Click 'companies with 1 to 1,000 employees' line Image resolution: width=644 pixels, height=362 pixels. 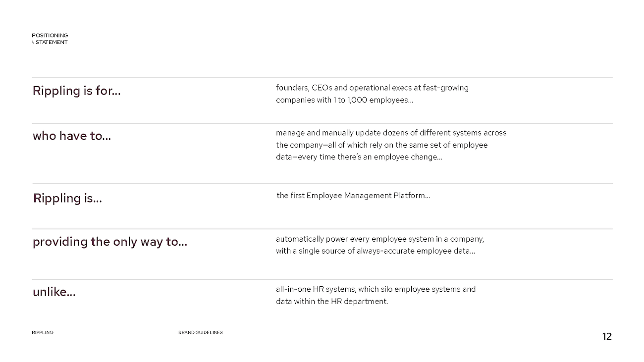tap(344, 100)
